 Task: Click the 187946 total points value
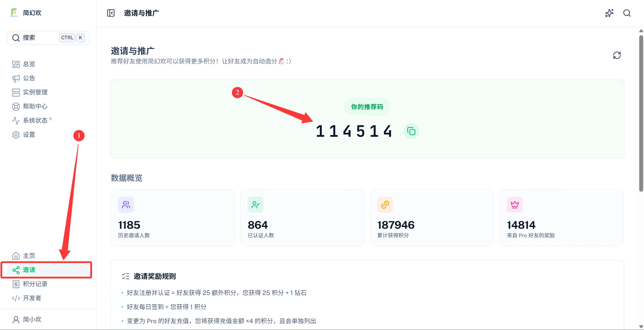tap(396, 225)
